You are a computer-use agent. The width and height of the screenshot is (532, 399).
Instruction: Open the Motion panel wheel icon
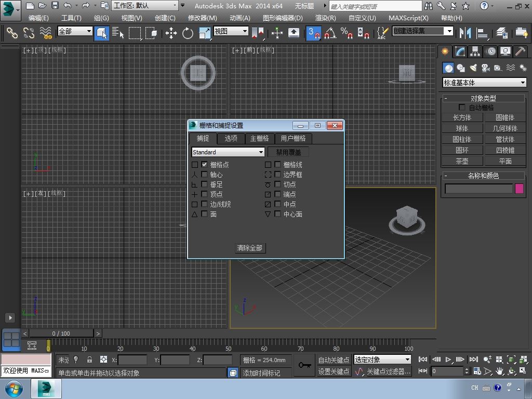click(490, 51)
